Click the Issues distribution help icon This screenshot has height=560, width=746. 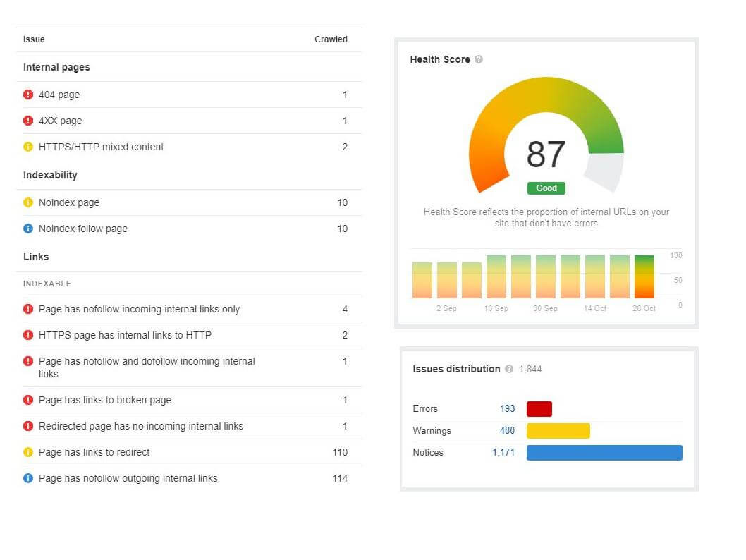coord(509,369)
